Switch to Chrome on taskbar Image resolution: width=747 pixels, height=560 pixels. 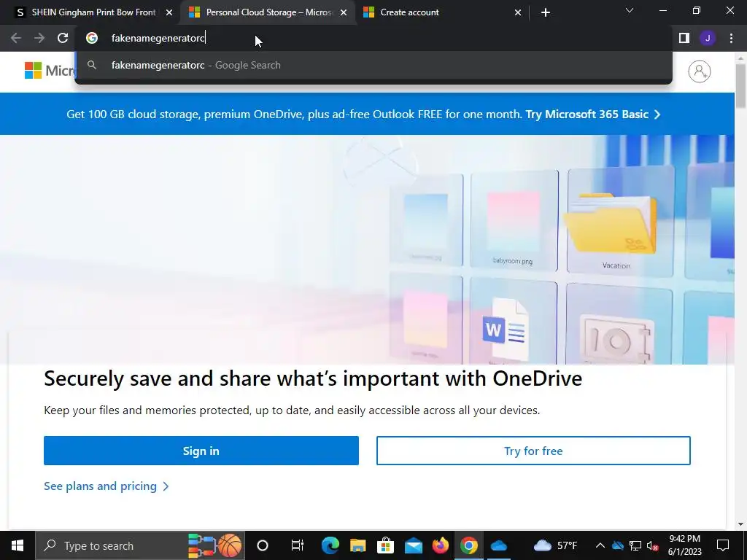tap(469, 545)
